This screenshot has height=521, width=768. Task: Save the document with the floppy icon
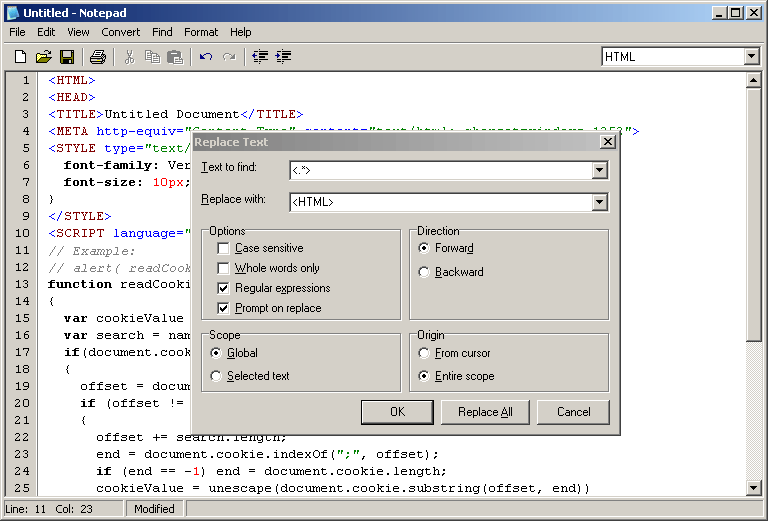click(67, 57)
